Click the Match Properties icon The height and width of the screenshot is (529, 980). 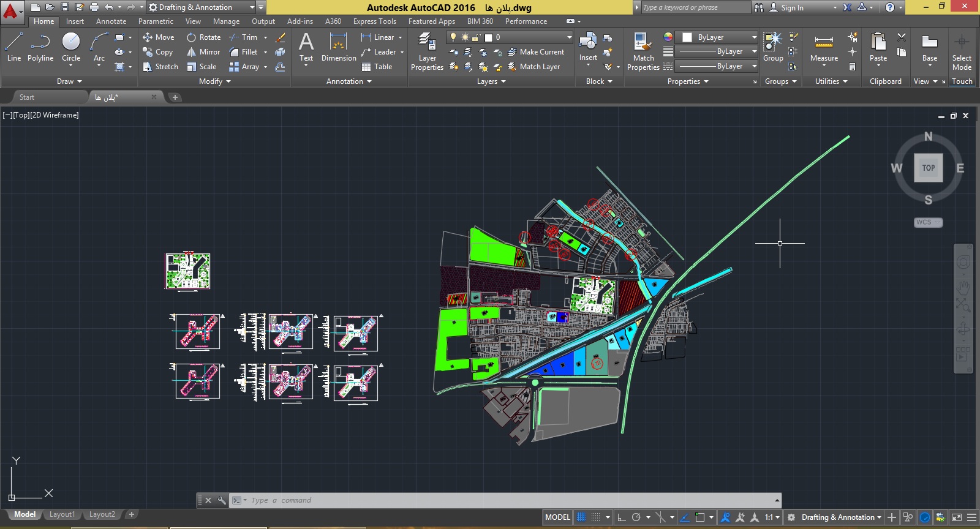pyautogui.click(x=643, y=51)
